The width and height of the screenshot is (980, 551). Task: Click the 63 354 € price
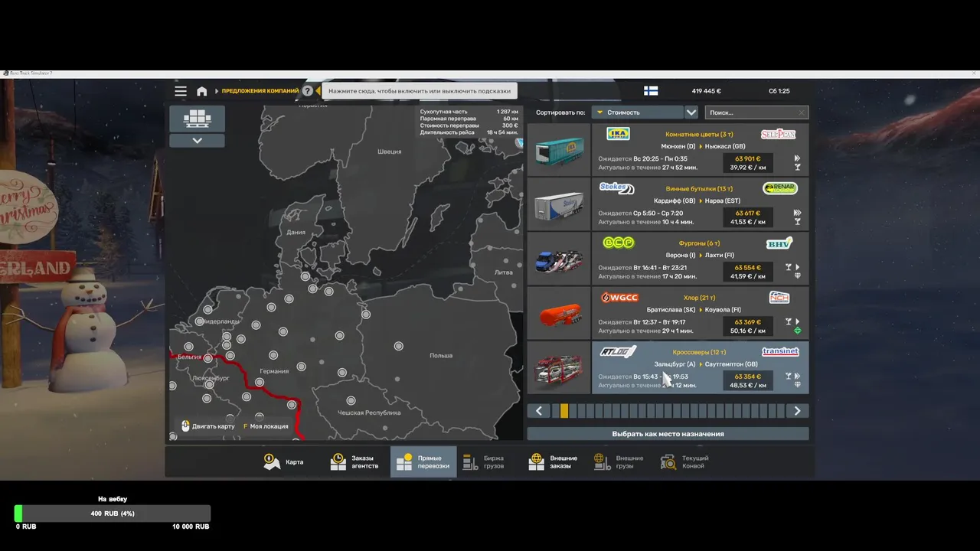pyautogui.click(x=747, y=377)
